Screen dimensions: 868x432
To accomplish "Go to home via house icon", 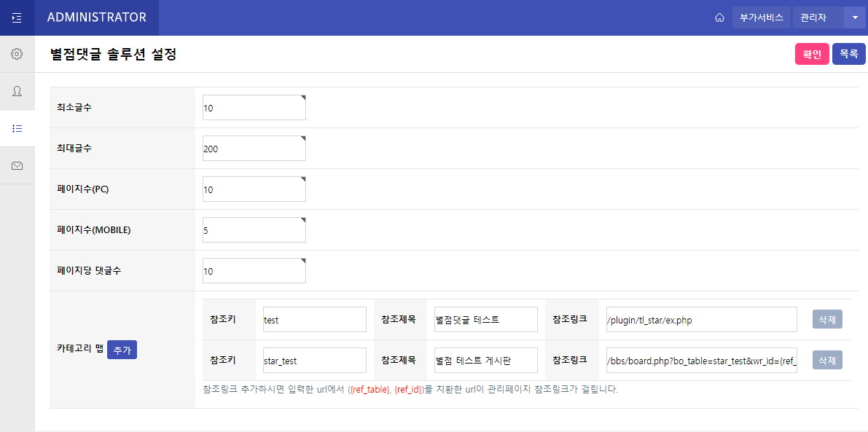I will [719, 17].
